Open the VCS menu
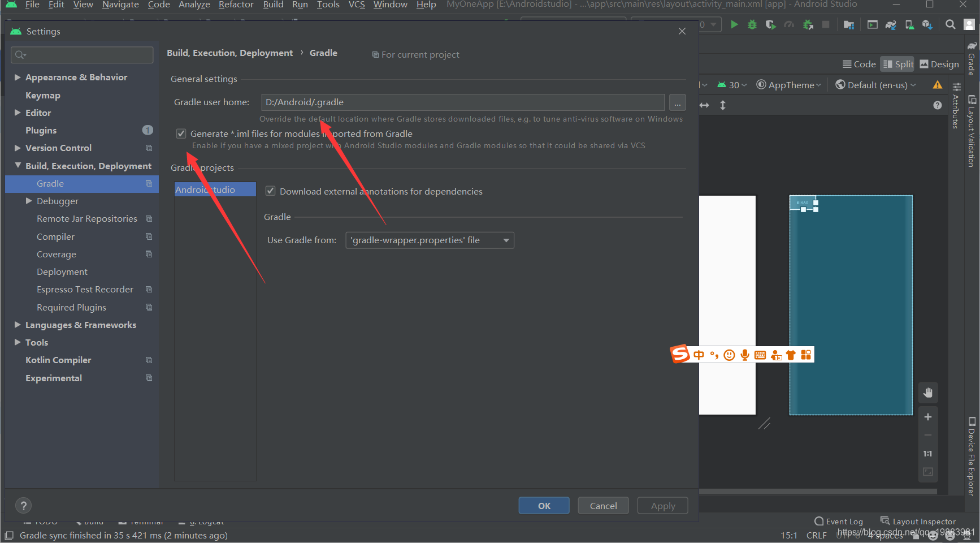This screenshot has width=980, height=543. (357, 5)
